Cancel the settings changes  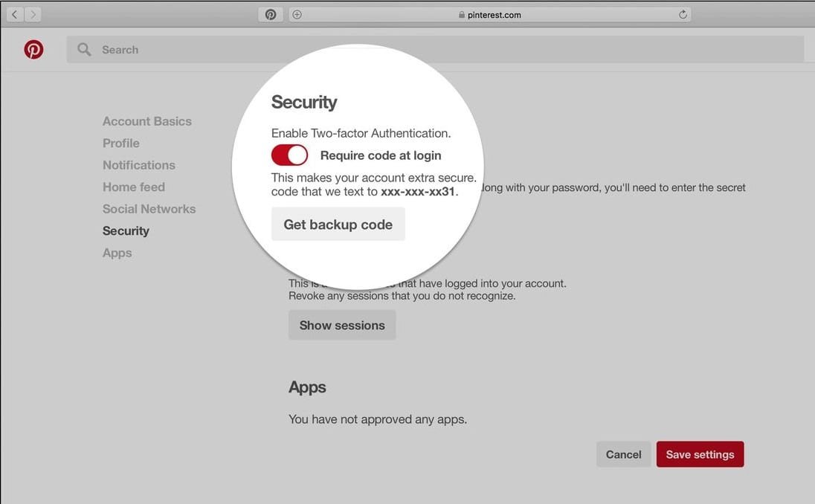(x=623, y=454)
